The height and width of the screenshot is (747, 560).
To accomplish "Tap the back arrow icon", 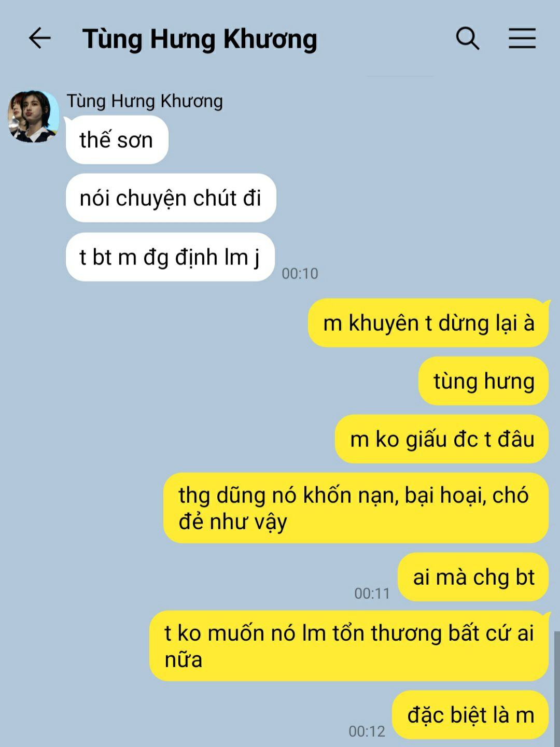I will tap(39, 38).
